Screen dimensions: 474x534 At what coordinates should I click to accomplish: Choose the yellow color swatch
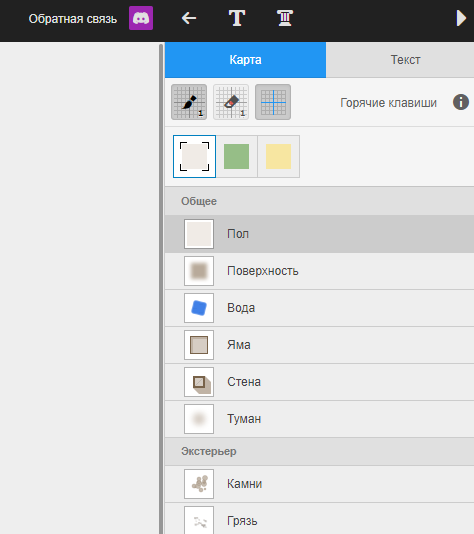(279, 156)
